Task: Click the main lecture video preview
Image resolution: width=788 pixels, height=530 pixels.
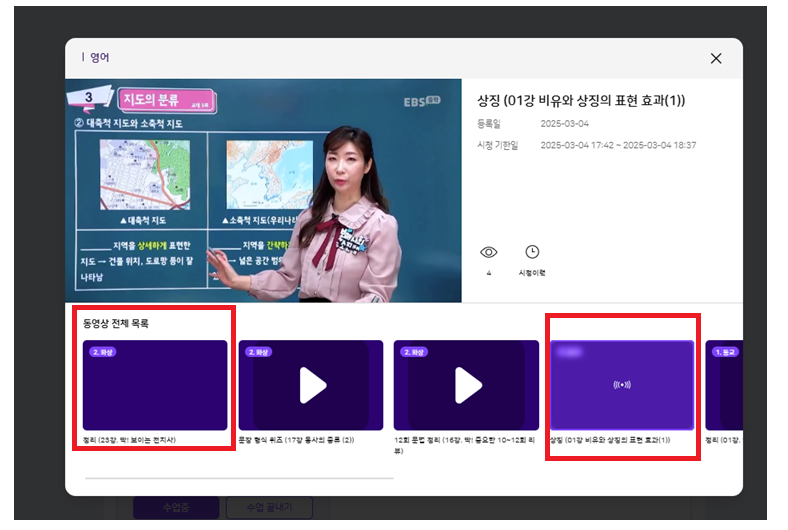Action: pos(263,190)
